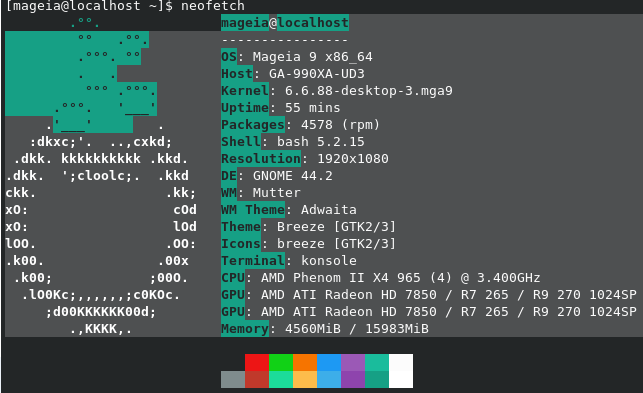
Task: Click the kernel version '6.6.88-desktop-3.mga9'
Action: pyautogui.click(x=369, y=91)
